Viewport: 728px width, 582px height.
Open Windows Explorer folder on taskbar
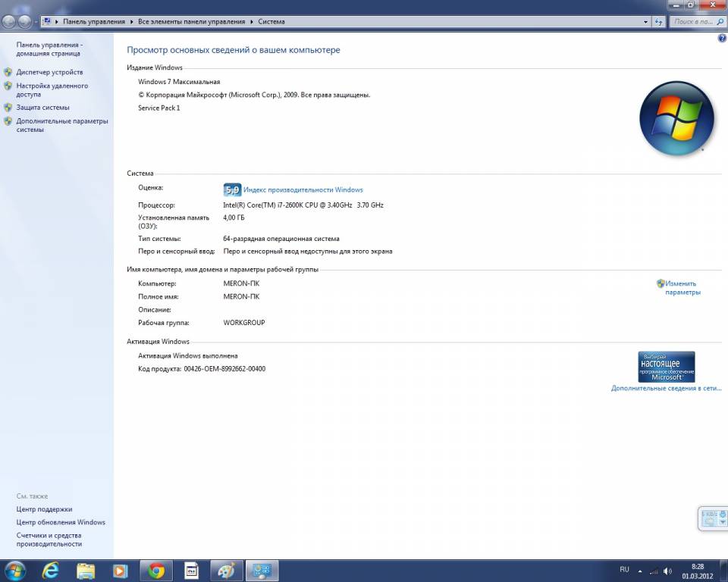coord(86,571)
